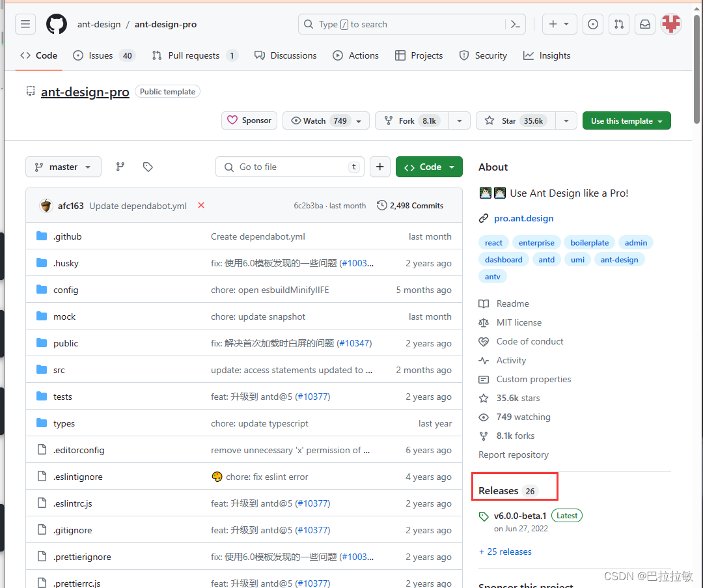The height and width of the screenshot is (588, 703).
Task: Click the plus create-new icon
Action: coord(553,24)
